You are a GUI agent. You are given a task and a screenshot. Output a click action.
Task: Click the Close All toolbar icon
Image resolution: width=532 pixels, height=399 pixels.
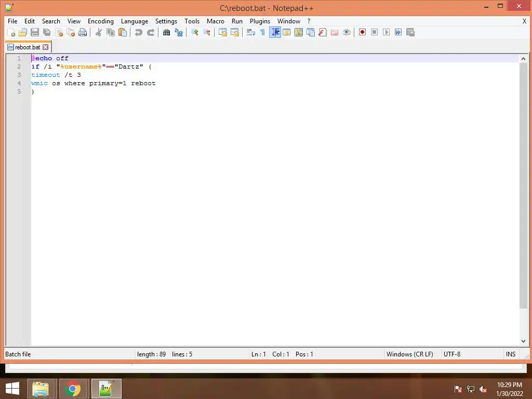71,32
